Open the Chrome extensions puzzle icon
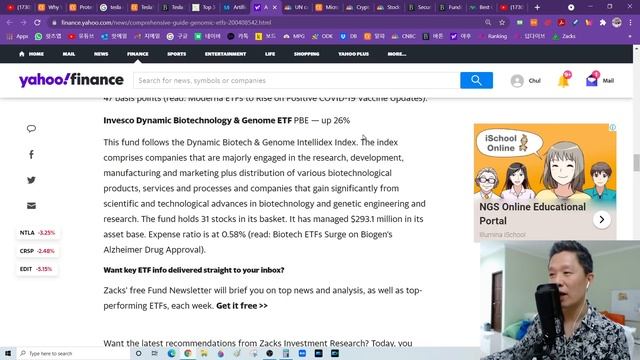Image resolution: width=640 pixels, height=360 pixels. point(602,22)
